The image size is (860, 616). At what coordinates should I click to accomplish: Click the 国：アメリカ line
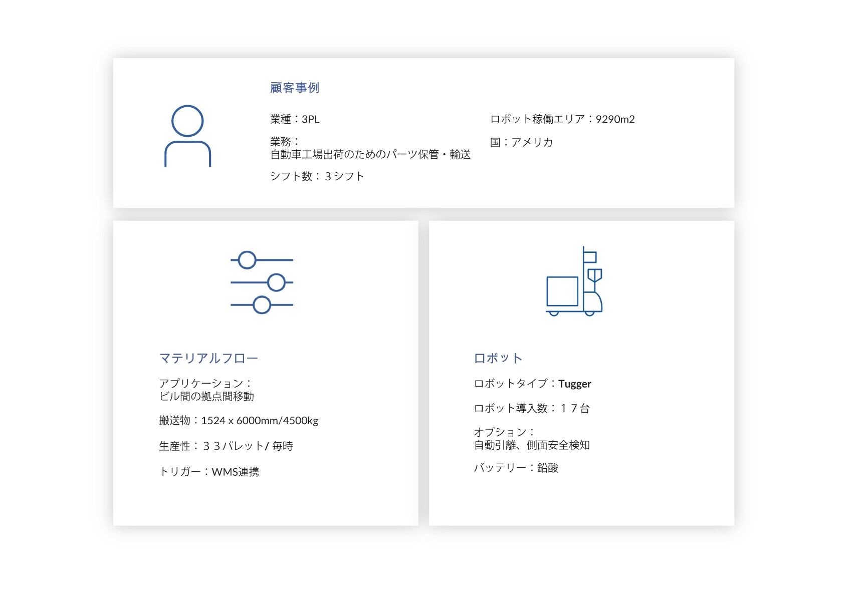click(521, 142)
